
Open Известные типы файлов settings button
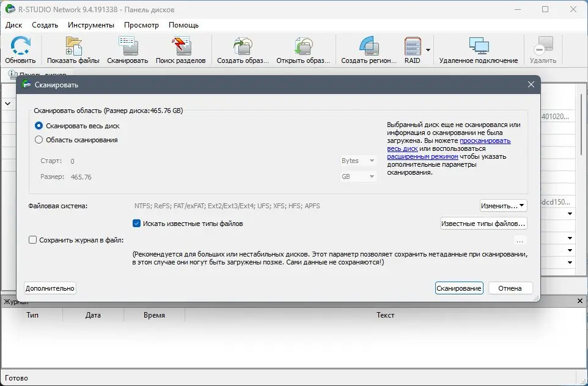pyautogui.click(x=483, y=224)
